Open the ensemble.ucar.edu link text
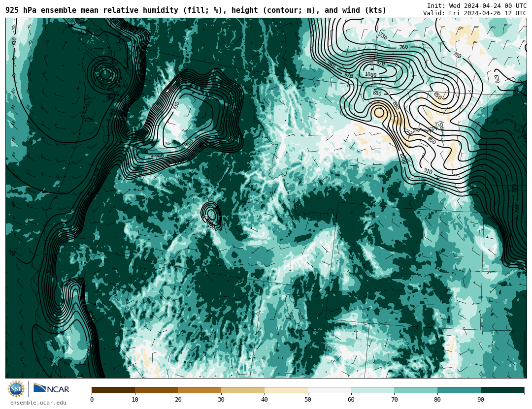Viewport: 532px width, 409px height. pyautogui.click(x=38, y=403)
